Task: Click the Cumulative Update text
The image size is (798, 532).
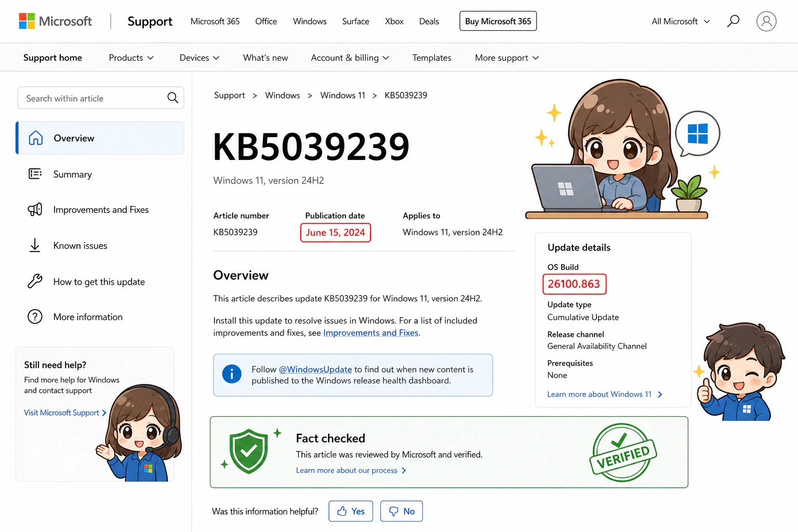Action: click(583, 317)
